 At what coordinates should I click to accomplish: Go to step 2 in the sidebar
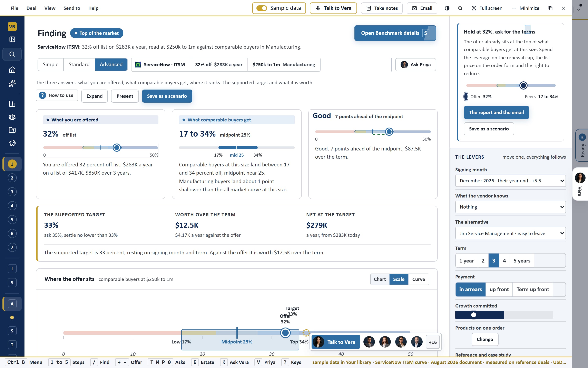[12, 178]
